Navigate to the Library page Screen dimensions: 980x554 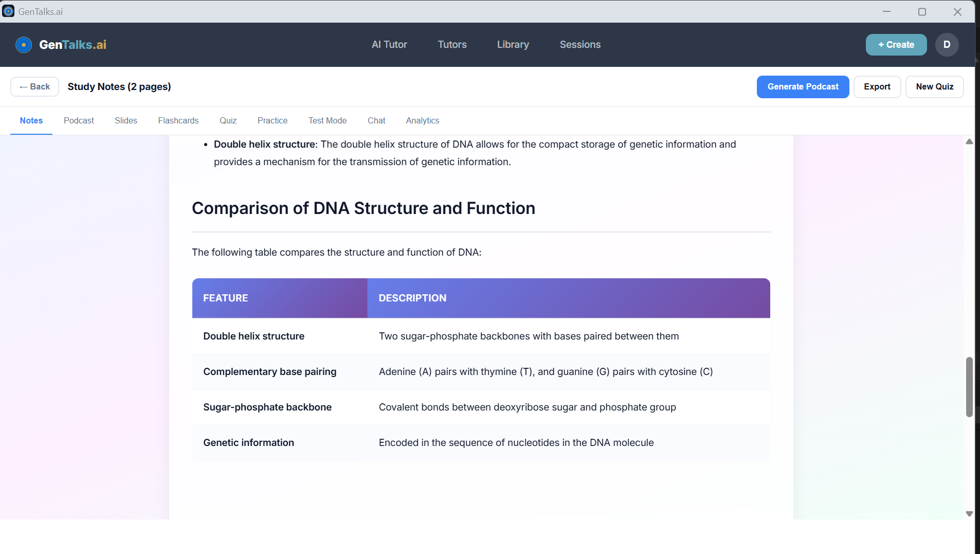pos(513,45)
